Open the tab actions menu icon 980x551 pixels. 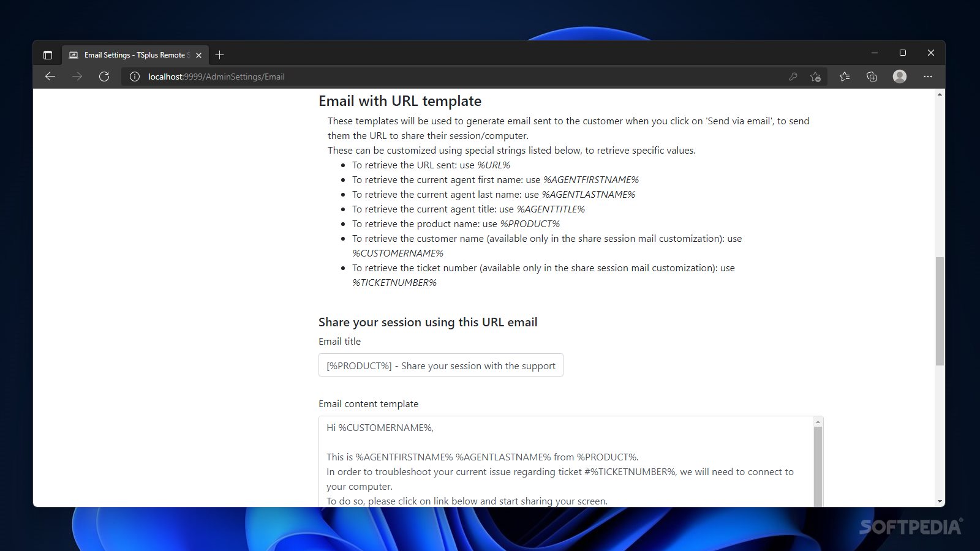(48, 55)
